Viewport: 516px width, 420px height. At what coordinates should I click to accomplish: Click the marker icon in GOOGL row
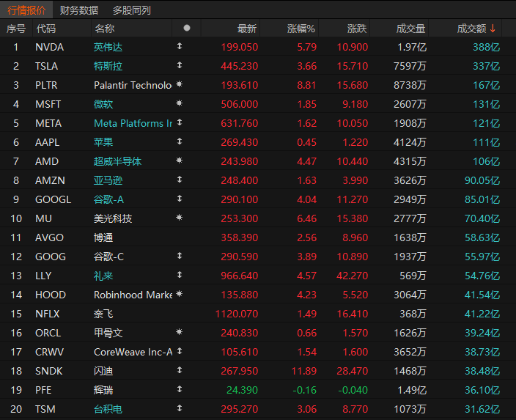point(180,199)
